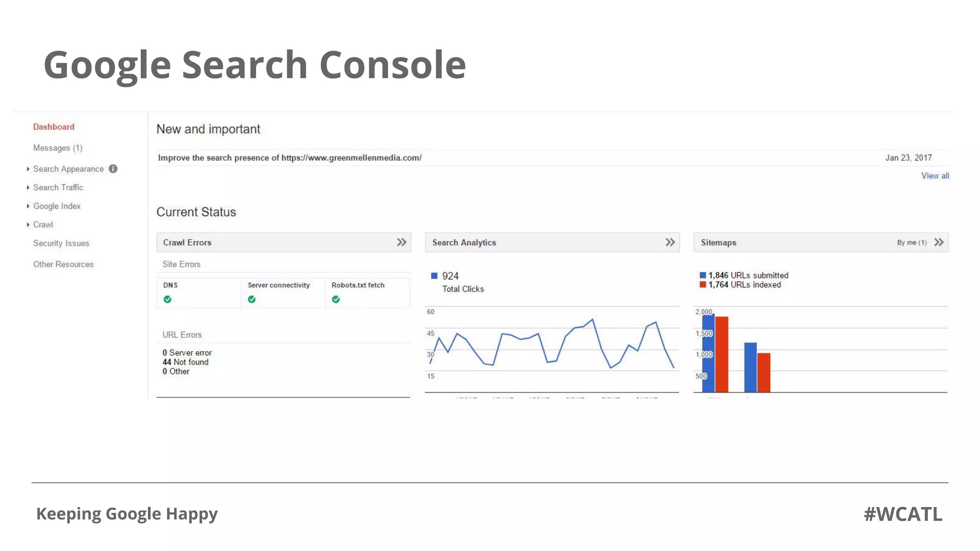Click the Crawl Errors panel header
Image resolution: width=980 pixels, height=551 pixels.
pos(284,242)
